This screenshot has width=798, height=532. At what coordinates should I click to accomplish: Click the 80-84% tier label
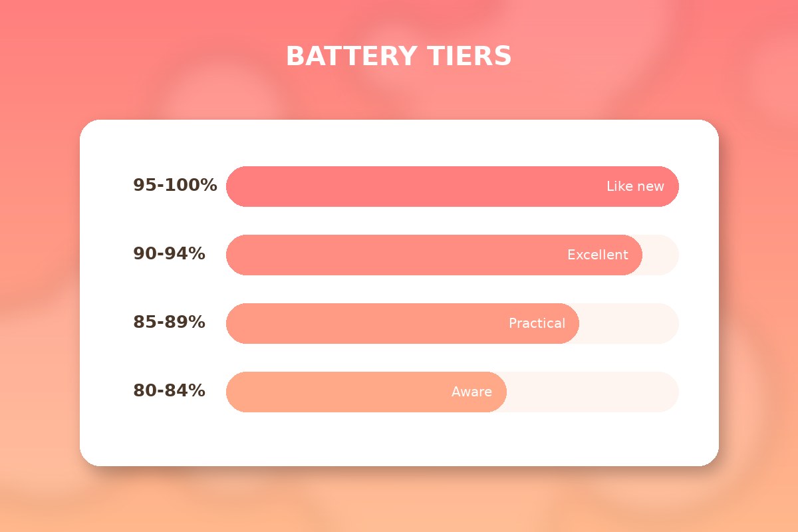[x=169, y=391]
